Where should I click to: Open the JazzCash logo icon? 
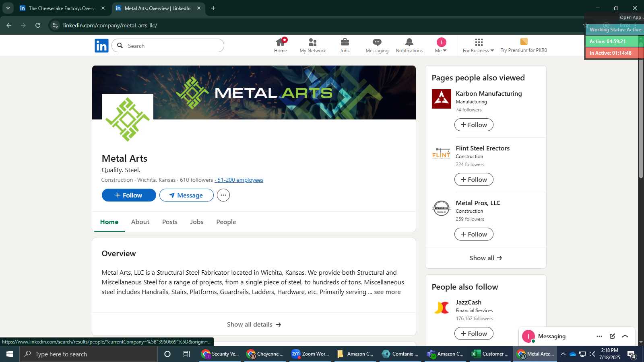click(442, 308)
